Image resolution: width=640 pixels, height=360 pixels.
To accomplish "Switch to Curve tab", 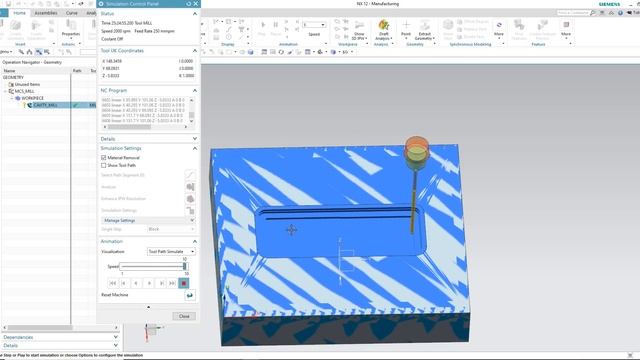I will pos(71,13).
